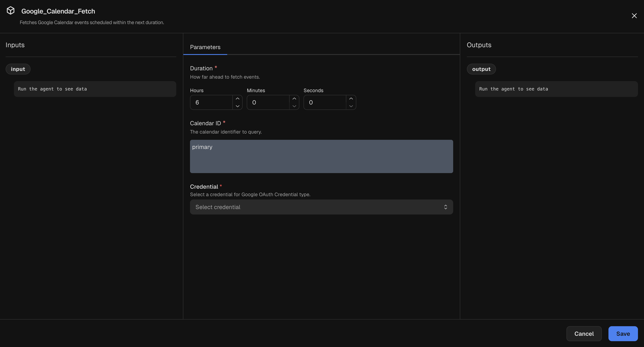Cancel the block configuration changes
644x347 pixels.
584,333
